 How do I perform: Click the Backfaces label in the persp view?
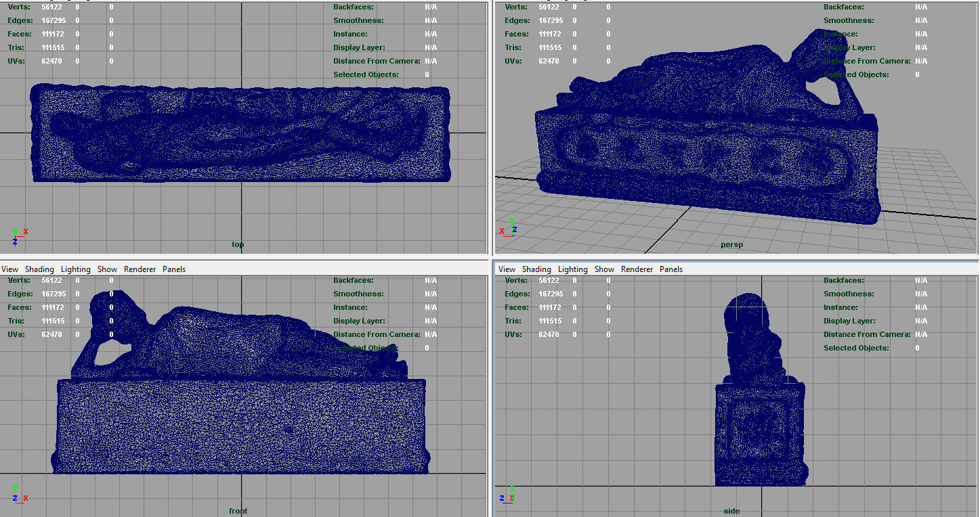tap(843, 7)
